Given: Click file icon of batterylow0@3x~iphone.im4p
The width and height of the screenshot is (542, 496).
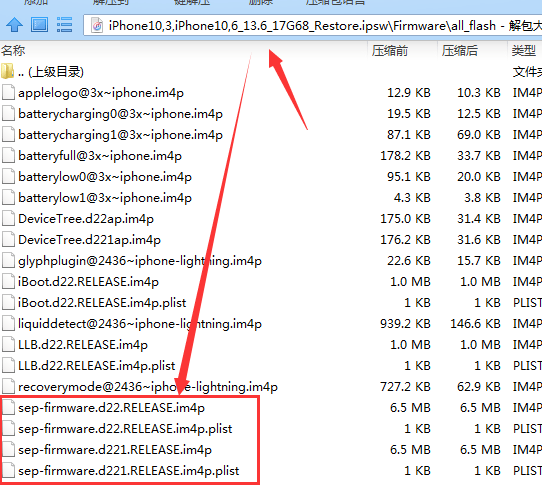Looking at the screenshot, I should click(x=8, y=177).
